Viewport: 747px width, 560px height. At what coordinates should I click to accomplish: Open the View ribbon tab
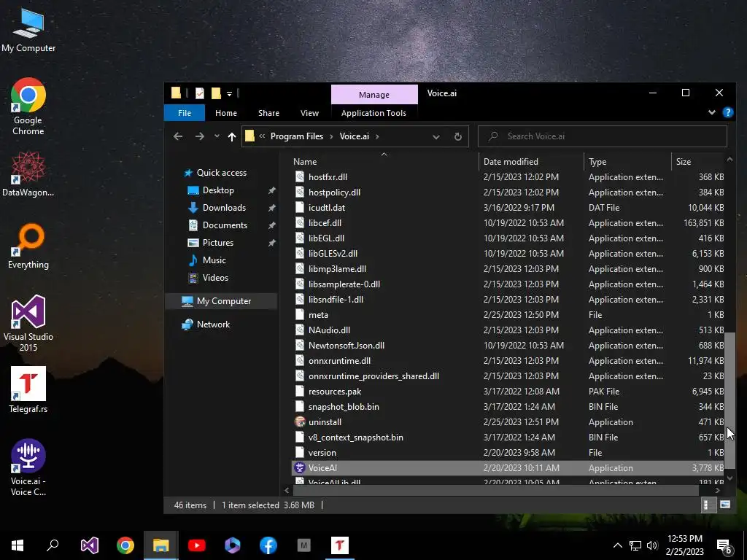click(309, 113)
